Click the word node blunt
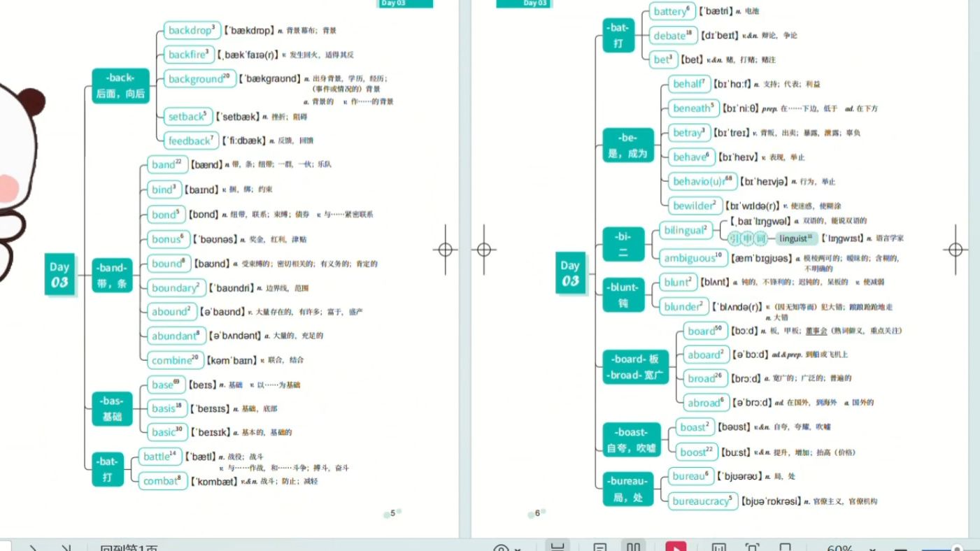Screen dimensions: 980x551 (x=679, y=282)
